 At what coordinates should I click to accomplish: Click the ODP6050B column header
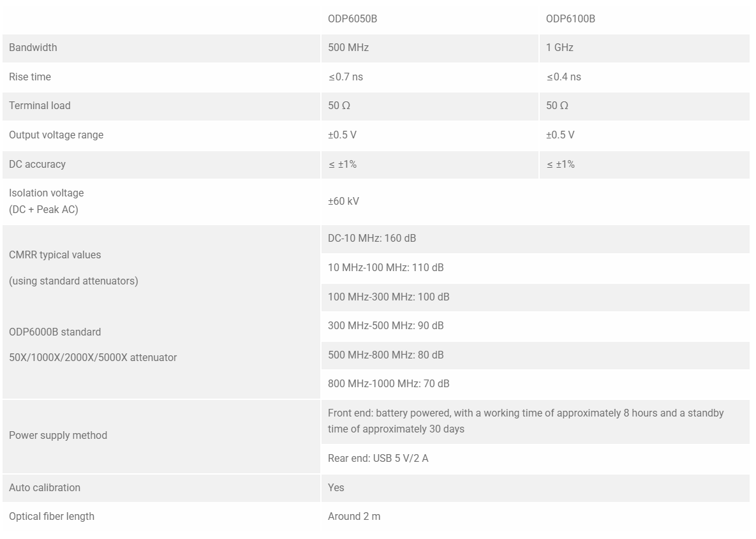pos(352,18)
